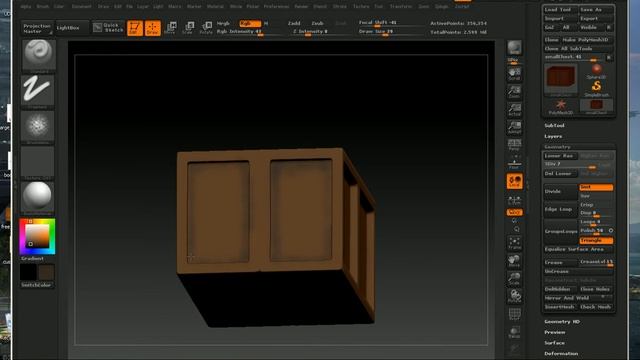Activate the Draw mode button

[153, 28]
